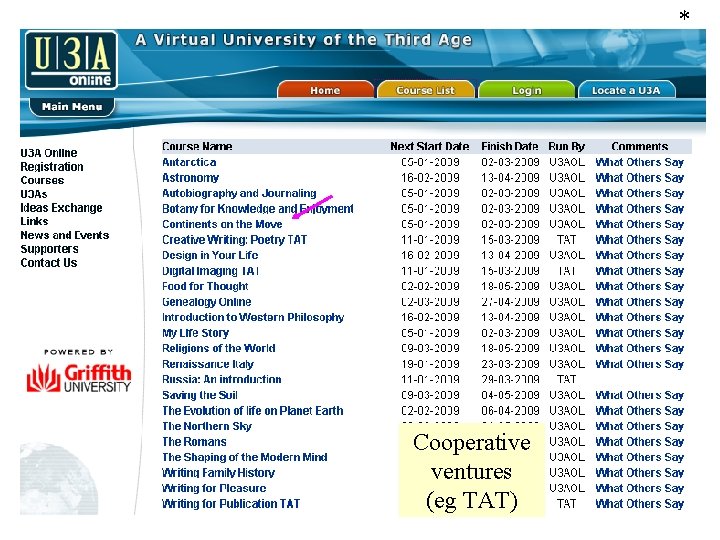This screenshot has height=540, width=720.
Task: Click the Next Start Date column header
Action: coord(430,146)
